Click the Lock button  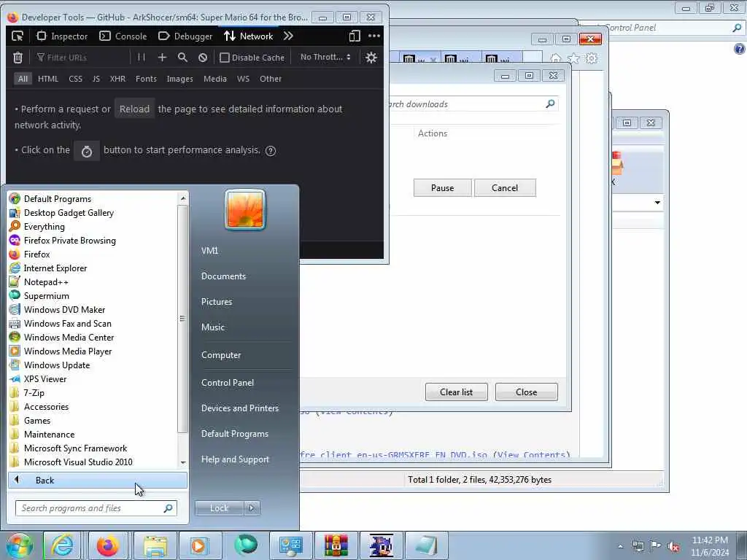click(x=219, y=508)
